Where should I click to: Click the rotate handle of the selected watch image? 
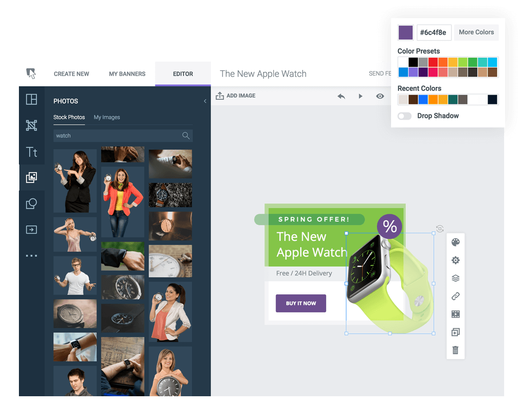440,228
